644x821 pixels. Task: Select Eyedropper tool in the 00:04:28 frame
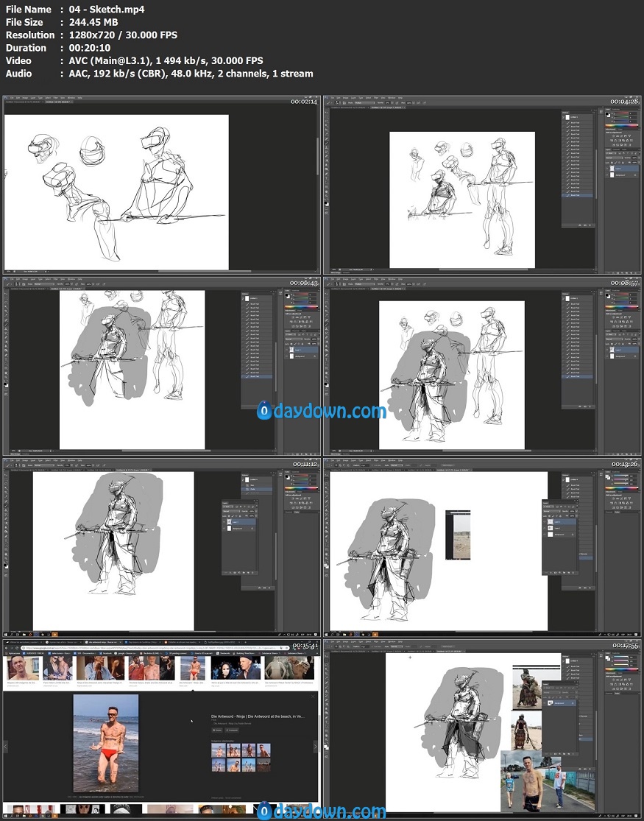tap(327, 134)
